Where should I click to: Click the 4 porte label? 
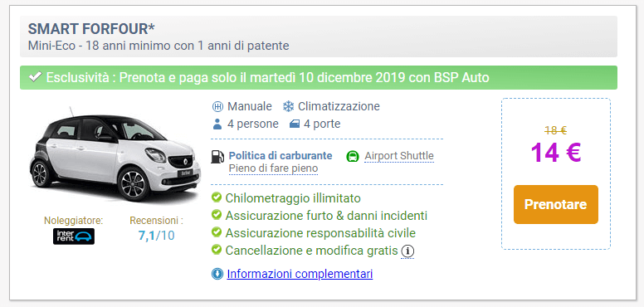(x=322, y=124)
